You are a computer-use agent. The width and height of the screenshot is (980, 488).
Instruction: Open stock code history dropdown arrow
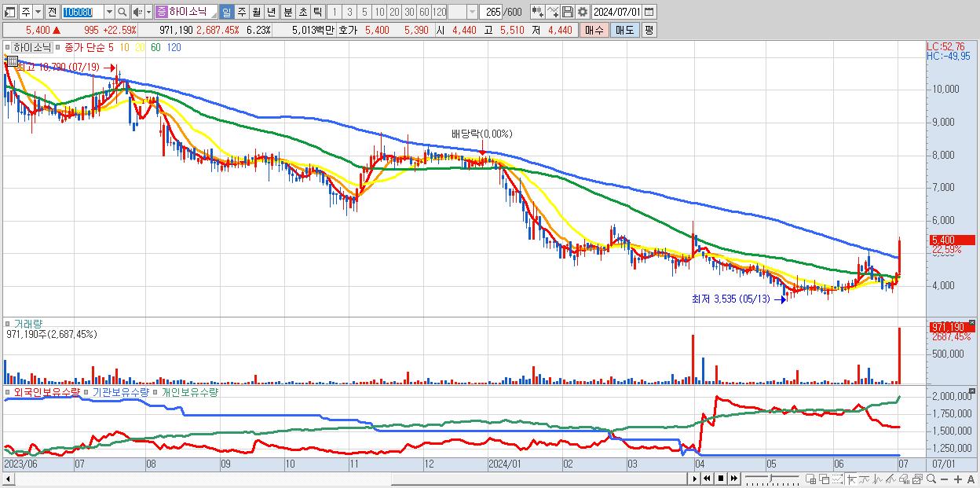109,12
